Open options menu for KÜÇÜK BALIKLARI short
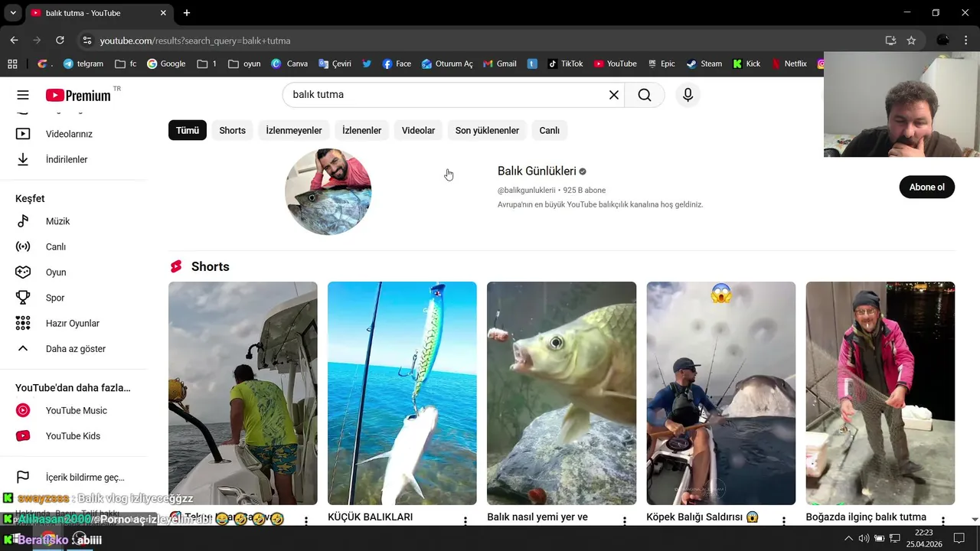The height and width of the screenshot is (551, 980). click(465, 520)
